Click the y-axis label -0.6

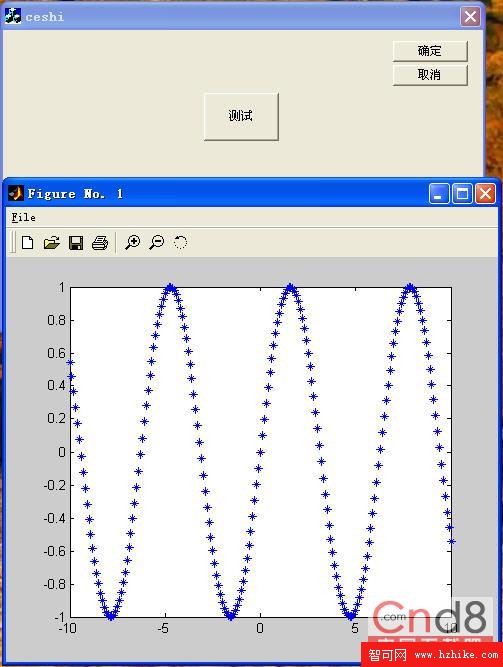click(55, 551)
